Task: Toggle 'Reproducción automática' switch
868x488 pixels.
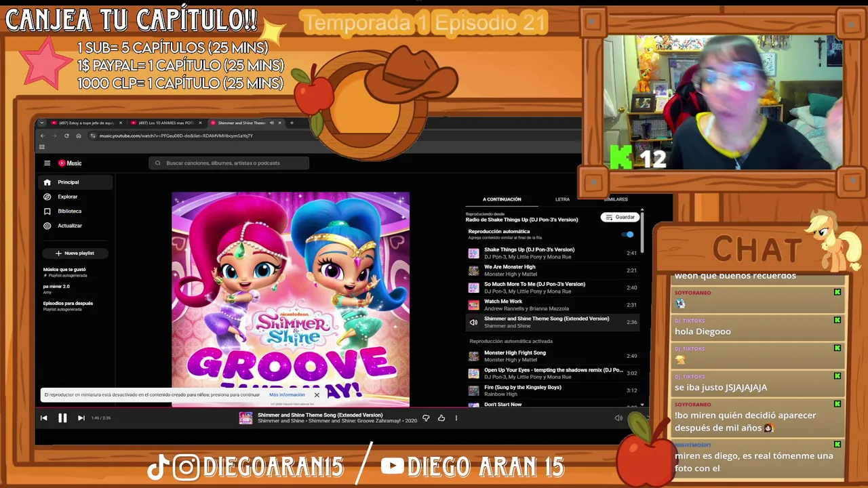Action: (628, 235)
